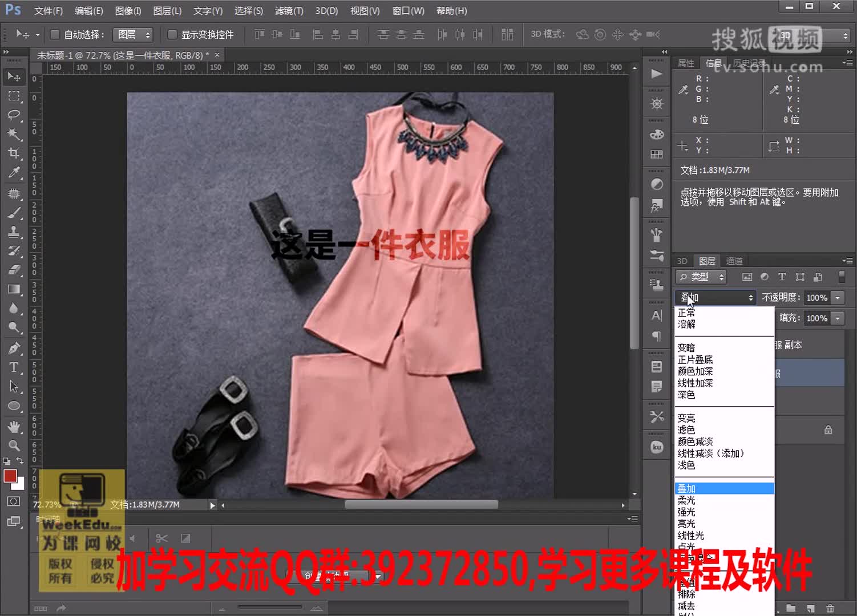The height and width of the screenshot is (616, 857).
Task: Select the Clone Stamp tool
Action: (x=14, y=232)
